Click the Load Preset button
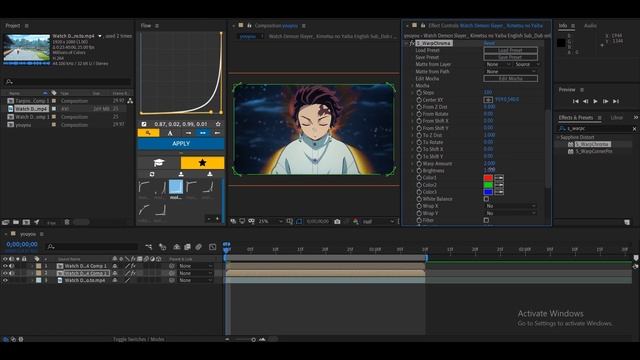This screenshot has height=360, width=640. [x=511, y=50]
